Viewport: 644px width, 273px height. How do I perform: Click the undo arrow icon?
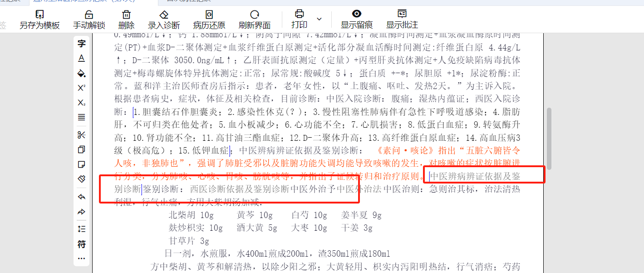tap(81, 197)
